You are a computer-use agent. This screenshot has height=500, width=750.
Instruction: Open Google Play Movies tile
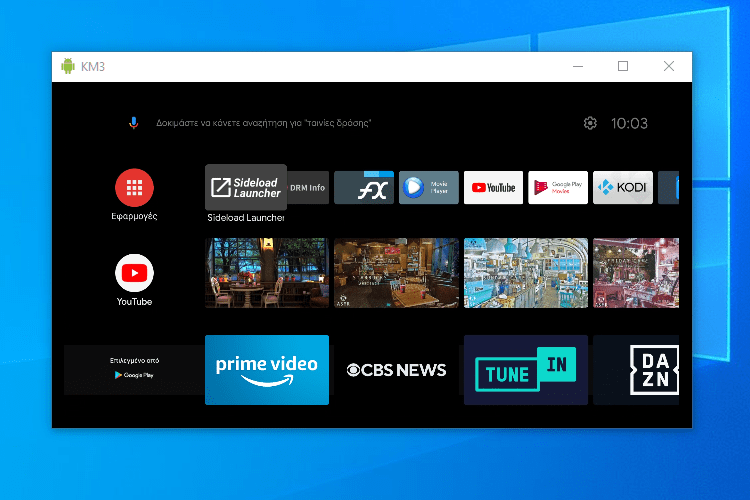tap(558, 188)
